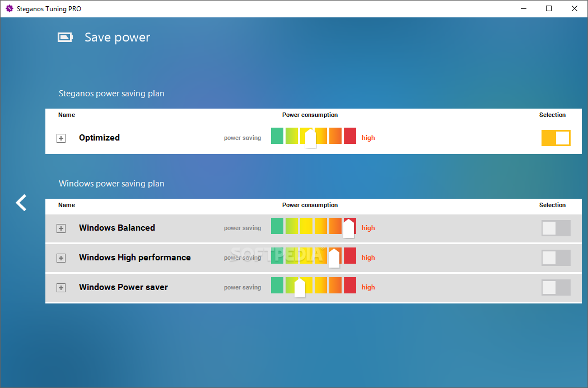The height and width of the screenshot is (388, 588).
Task: Click the Windows Power saver consumption marker
Action: (x=300, y=288)
